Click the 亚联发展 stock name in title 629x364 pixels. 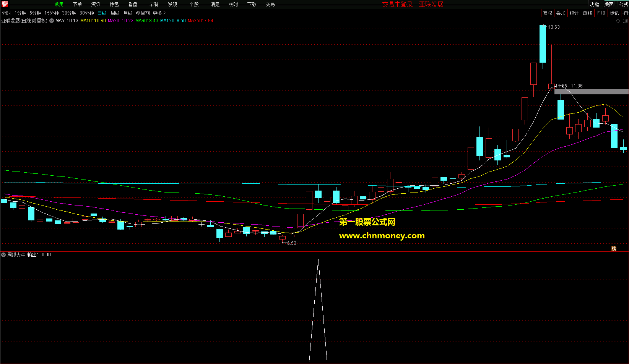click(431, 4)
